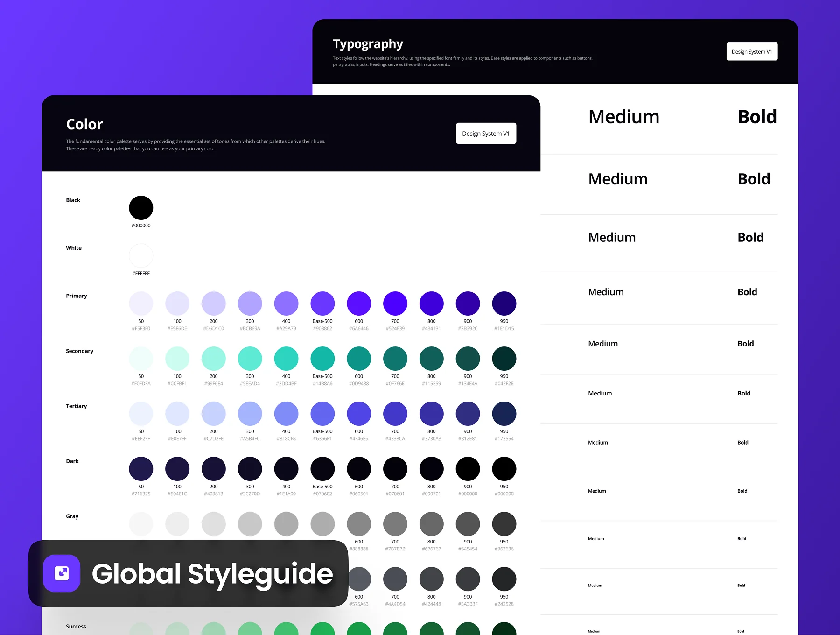
Task: Click the Typography heading
Action: pos(368,44)
